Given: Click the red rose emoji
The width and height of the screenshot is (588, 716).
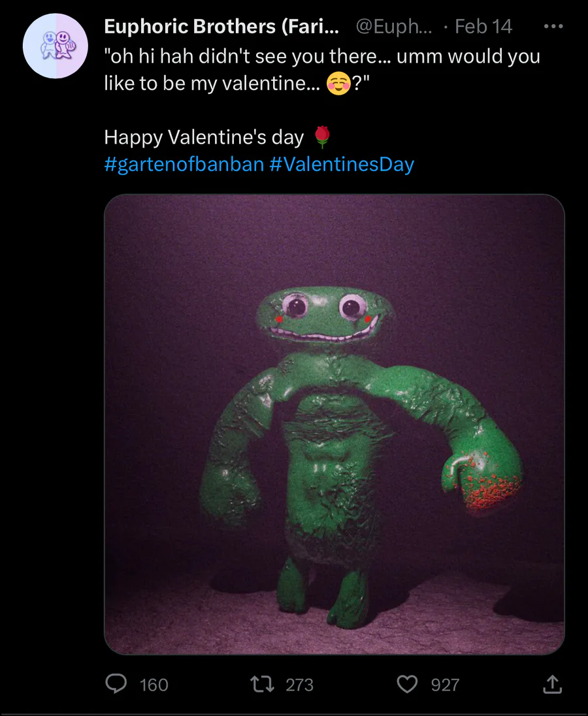Looking at the screenshot, I should pos(323,137).
